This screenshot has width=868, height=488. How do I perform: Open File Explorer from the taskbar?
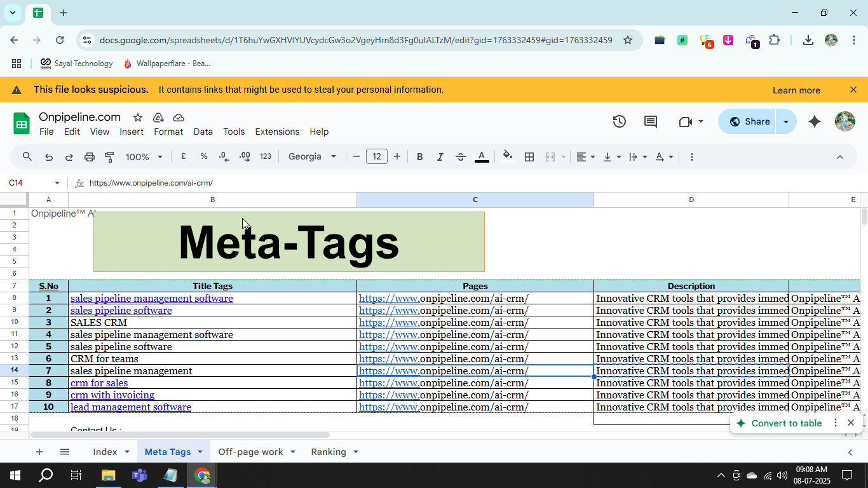click(108, 475)
